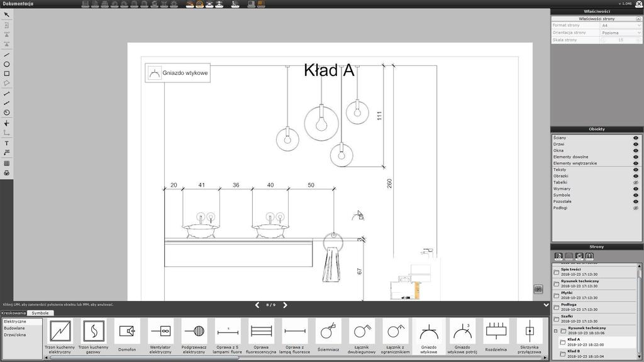The image size is (644, 362).
Task: Pick the Podgrzewacz elektryczny symbol
Action: (x=194, y=337)
